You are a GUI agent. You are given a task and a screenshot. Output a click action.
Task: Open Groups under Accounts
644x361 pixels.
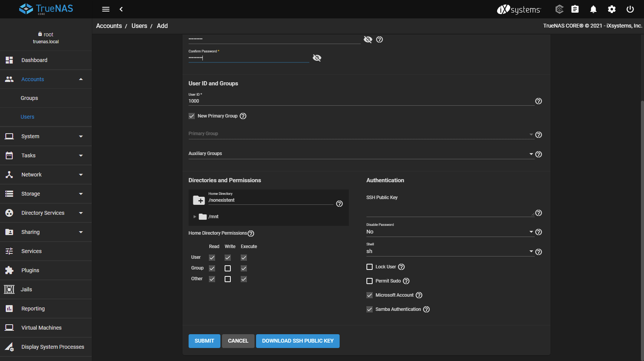click(46, 98)
